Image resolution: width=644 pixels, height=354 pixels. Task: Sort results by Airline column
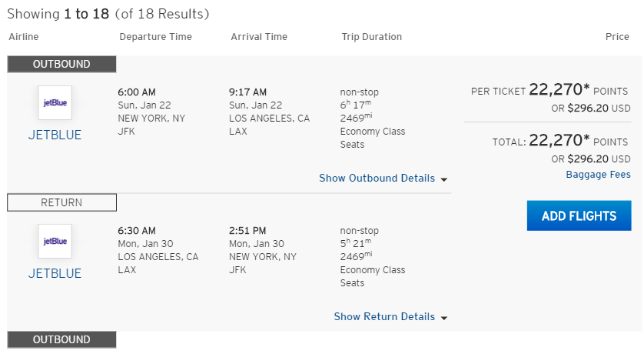(x=24, y=37)
